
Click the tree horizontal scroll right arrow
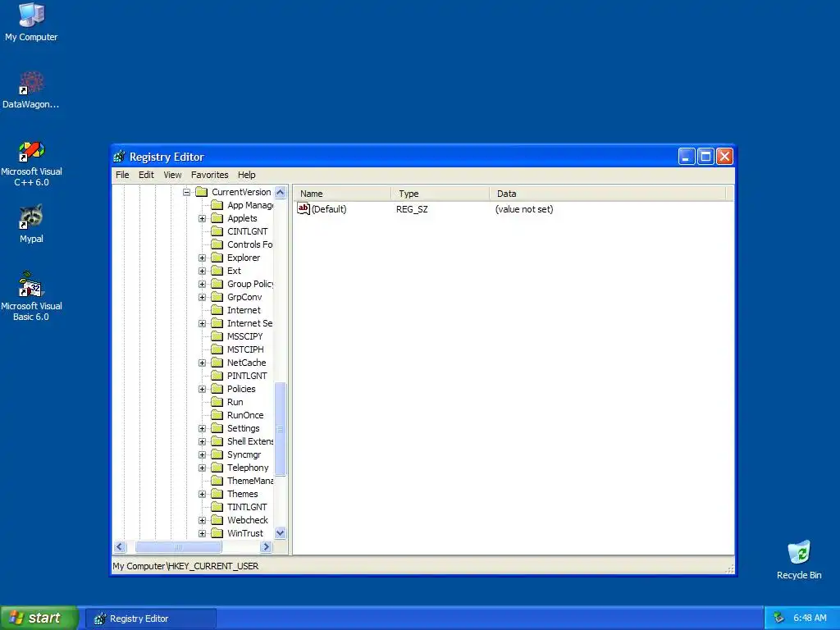click(267, 546)
